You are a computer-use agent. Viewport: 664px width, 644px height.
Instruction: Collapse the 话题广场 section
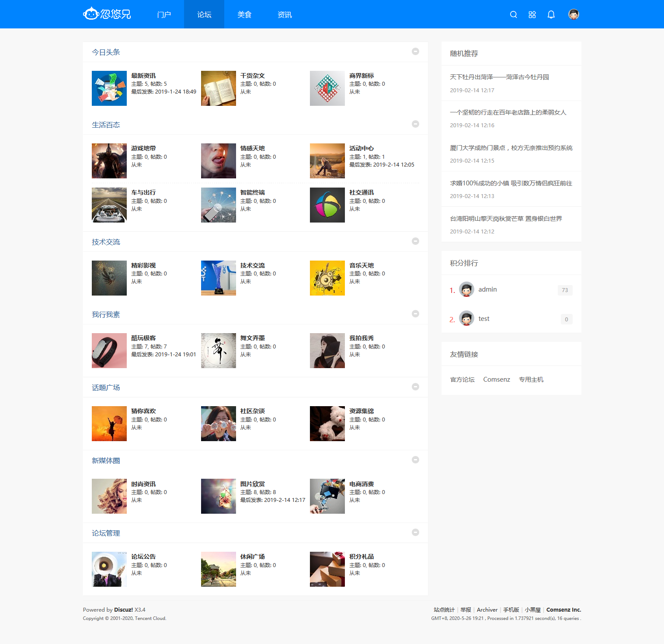coord(416,386)
